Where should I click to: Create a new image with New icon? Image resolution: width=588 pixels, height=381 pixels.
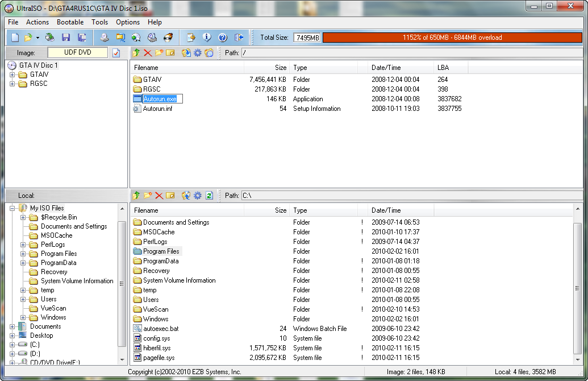(x=15, y=38)
